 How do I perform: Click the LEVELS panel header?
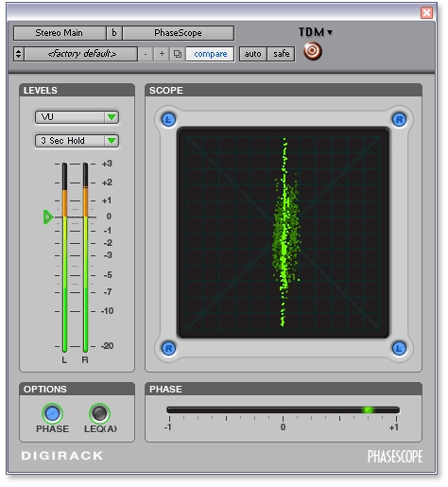coord(77,90)
